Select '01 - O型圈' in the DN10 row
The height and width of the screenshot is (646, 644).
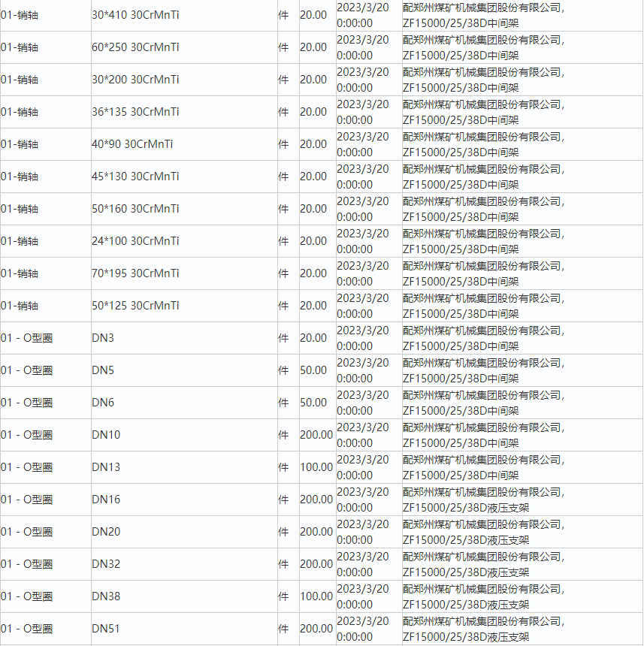click(27, 435)
